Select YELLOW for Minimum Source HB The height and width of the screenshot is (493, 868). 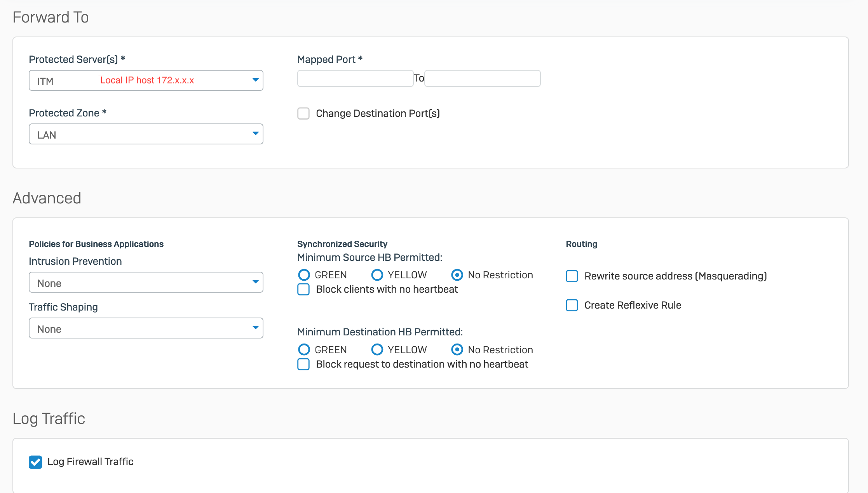tap(377, 275)
